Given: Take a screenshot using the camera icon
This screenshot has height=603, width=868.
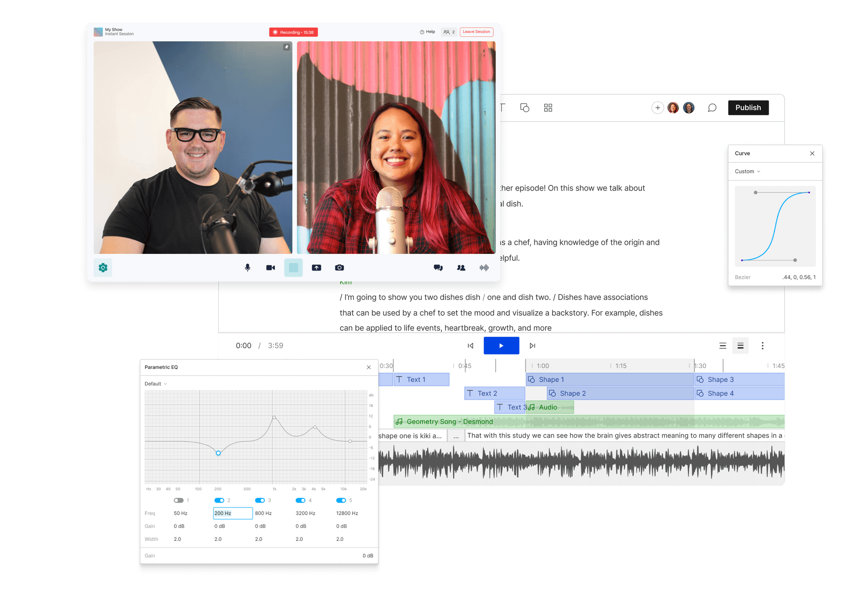Looking at the screenshot, I should (339, 267).
